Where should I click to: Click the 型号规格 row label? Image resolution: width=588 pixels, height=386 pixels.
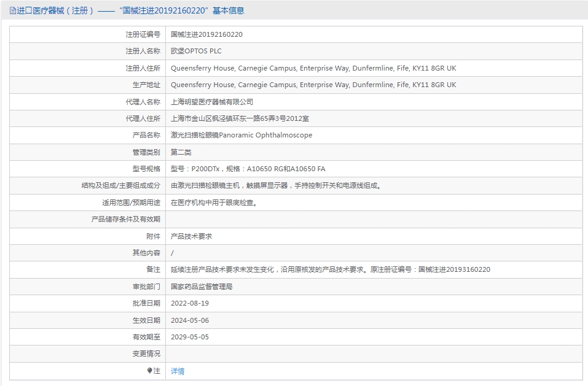click(x=146, y=169)
